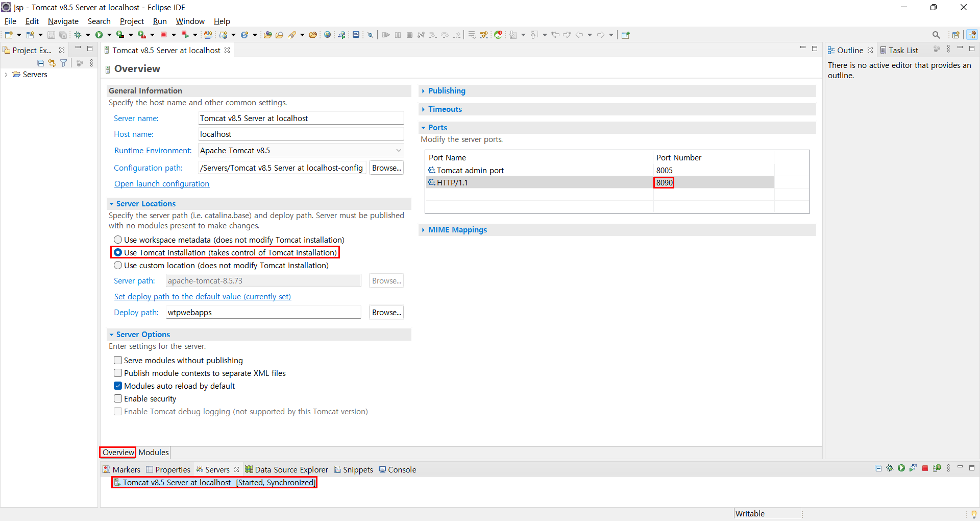Open the Project menu
Screen dimensions: 980x521
pos(132,21)
